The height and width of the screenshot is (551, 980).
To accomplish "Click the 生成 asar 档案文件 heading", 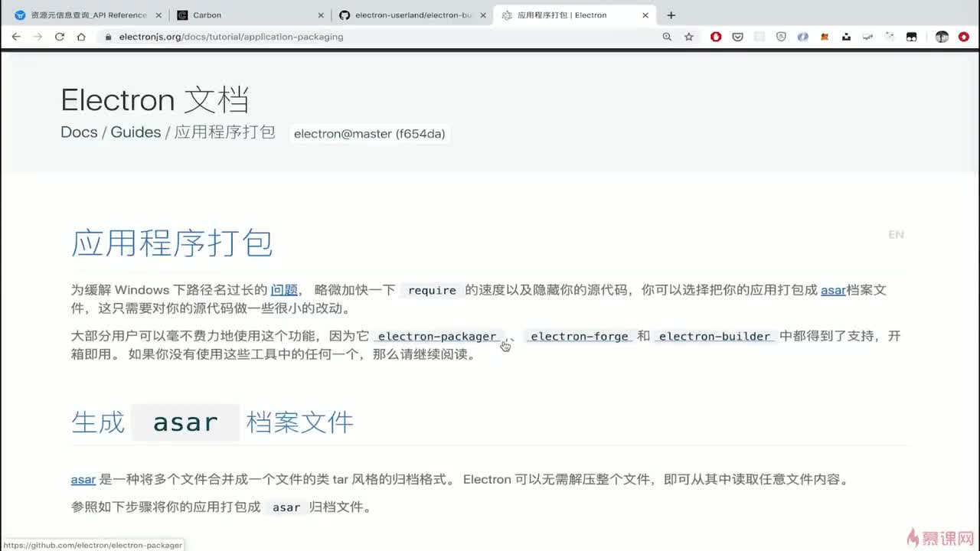I will (212, 422).
